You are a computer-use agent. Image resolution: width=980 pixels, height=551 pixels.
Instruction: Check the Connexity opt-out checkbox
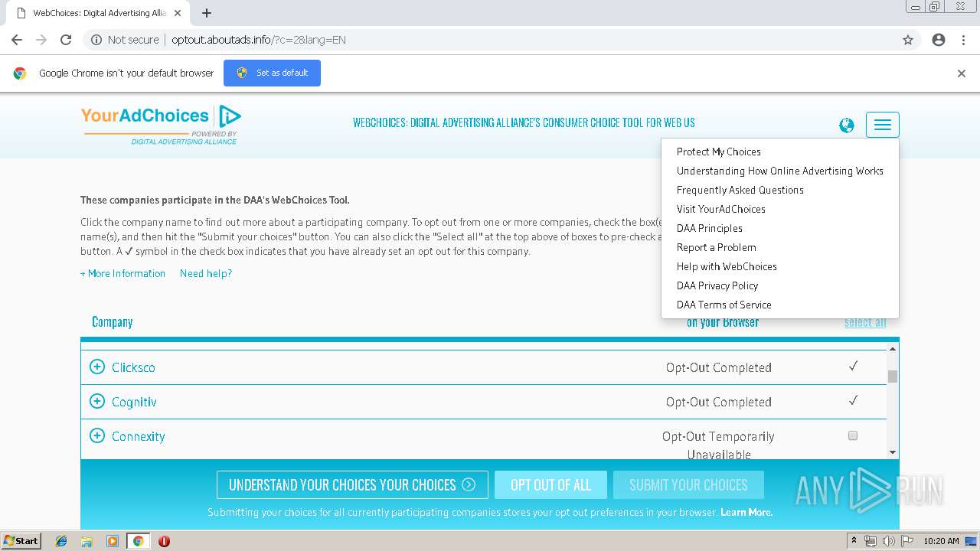coord(853,435)
